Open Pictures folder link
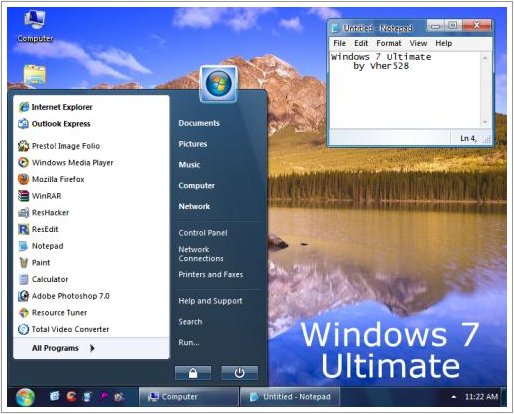 click(x=193, y=144)
